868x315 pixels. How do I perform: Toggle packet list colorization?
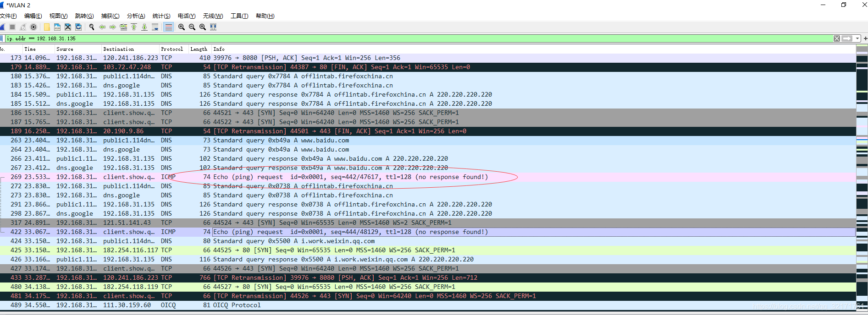pyautogui.click(x=169, y=27)
